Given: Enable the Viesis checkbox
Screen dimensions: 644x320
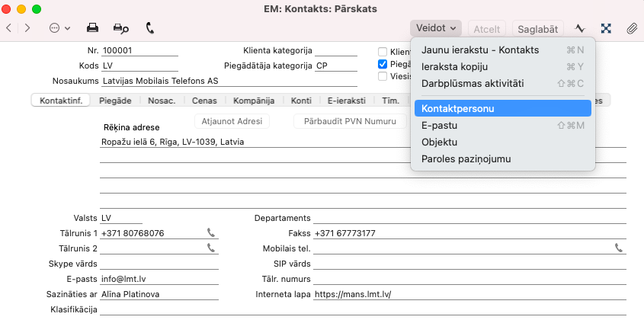Looking at the screenshot, I should [x=383, y=76].
